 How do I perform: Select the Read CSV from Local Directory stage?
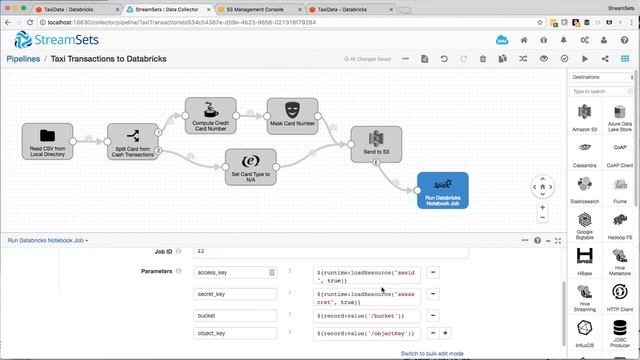[x=47, y=141]
